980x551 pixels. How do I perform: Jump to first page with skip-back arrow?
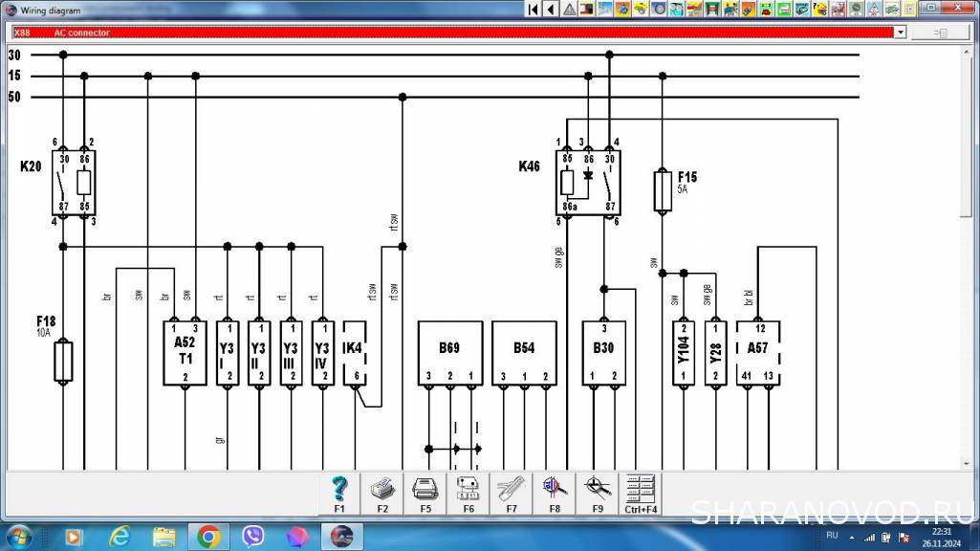pyautogui.click(x=534, y=10)
